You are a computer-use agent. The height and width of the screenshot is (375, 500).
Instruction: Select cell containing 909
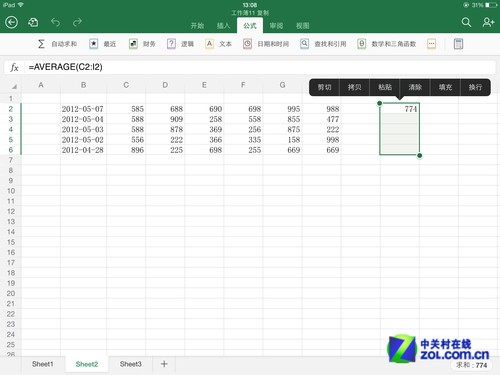[165, 119]
